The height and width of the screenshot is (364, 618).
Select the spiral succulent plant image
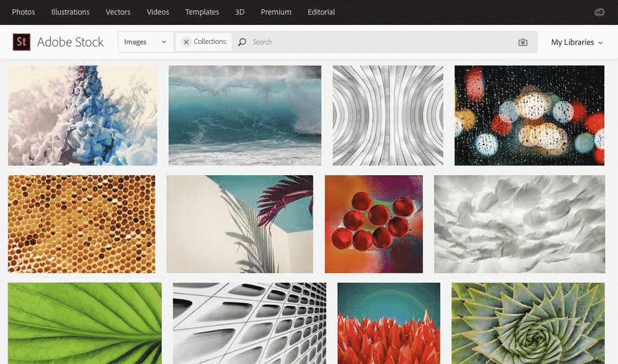[528, 323]
